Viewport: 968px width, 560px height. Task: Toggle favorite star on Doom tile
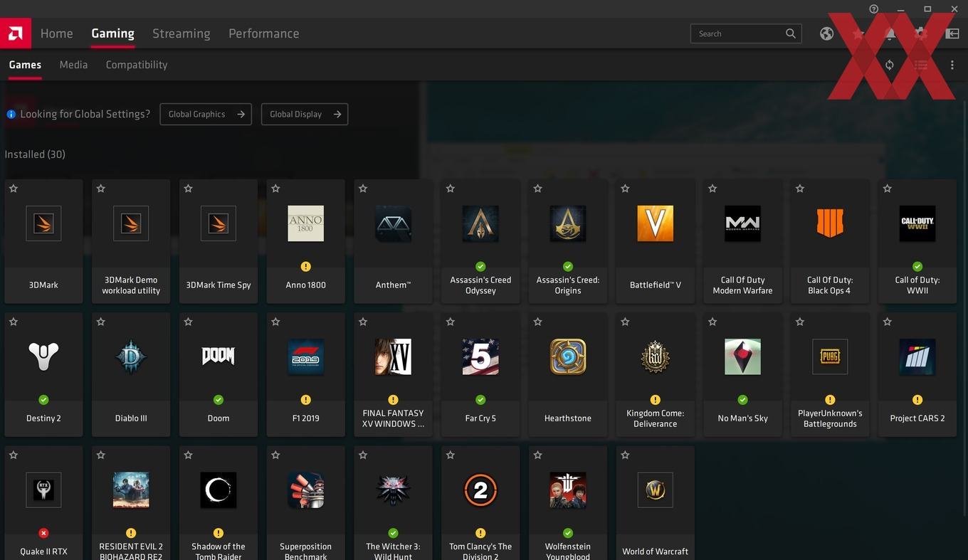point(188,322)
